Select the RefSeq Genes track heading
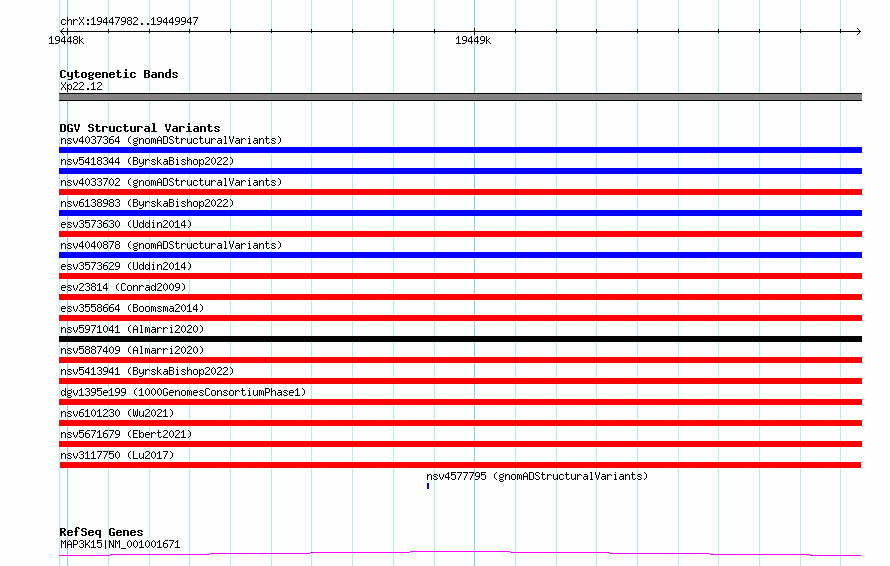 (x=101, y=532)
